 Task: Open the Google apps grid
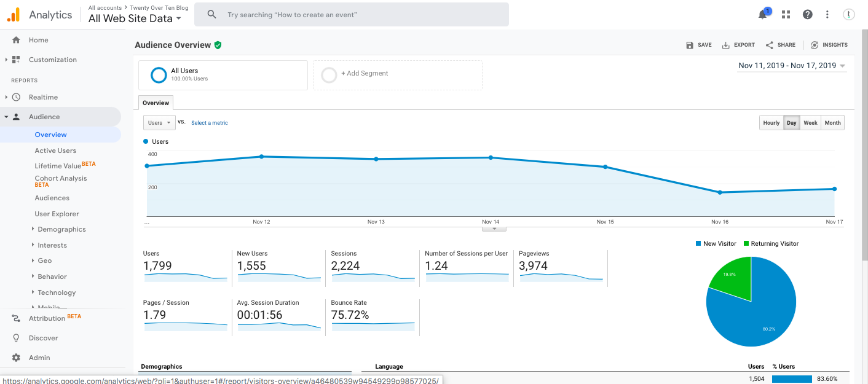coord(785,14)
